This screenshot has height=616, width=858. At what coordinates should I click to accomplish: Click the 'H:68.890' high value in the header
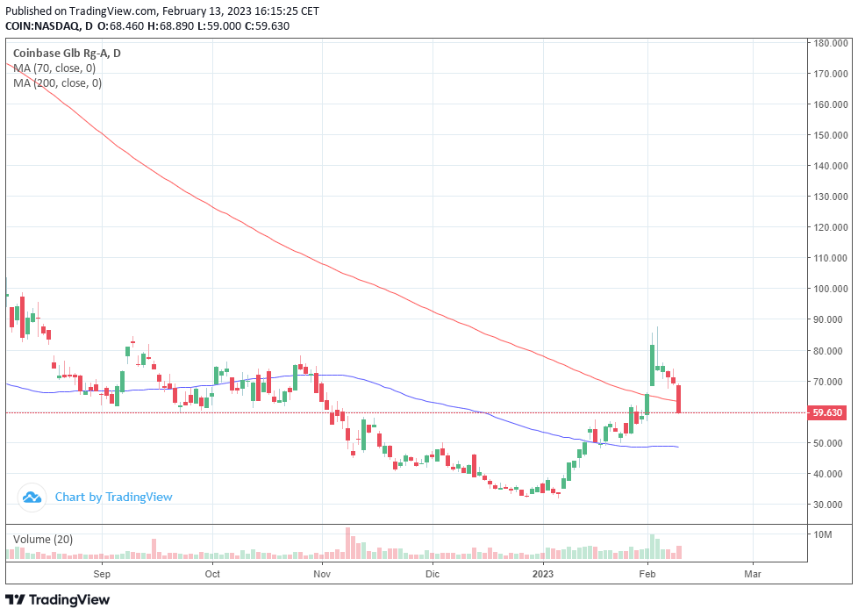point(171,25)
